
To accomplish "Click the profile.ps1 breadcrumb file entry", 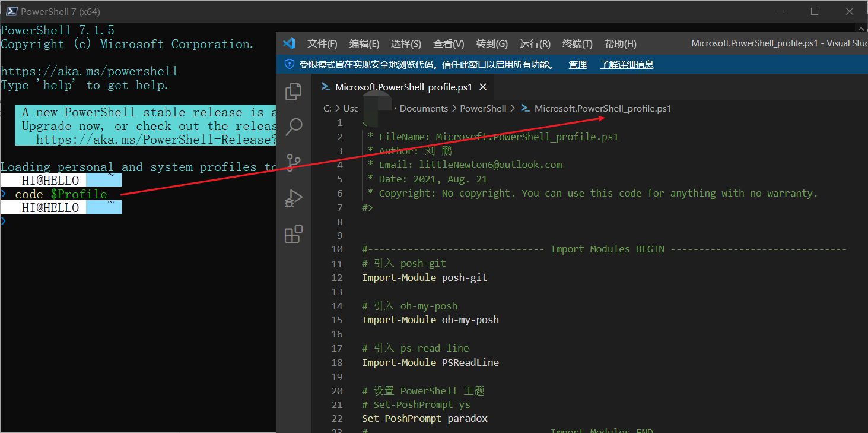I will (596, 109).
